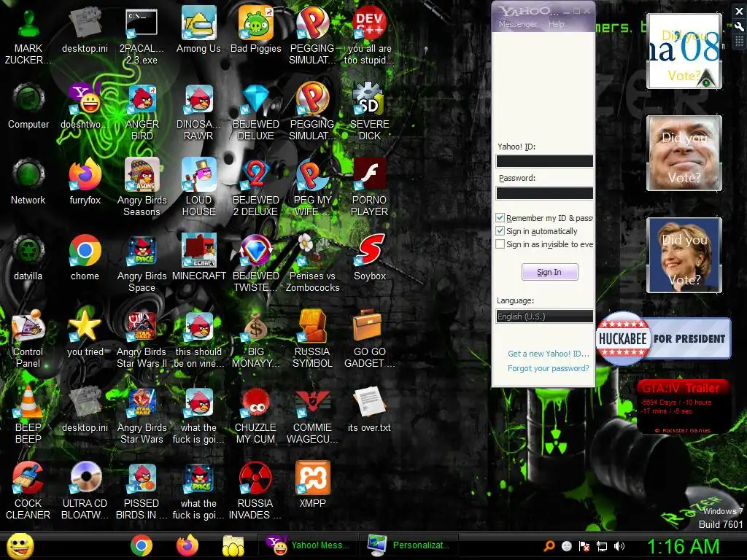The height and width of the screenshot is (560, 747).
Task: Click the Yahoo! ID input field
Action: 544,161
